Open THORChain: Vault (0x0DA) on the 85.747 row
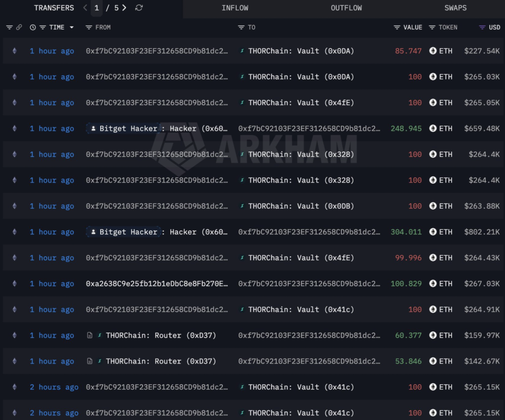 coord(301,51)
